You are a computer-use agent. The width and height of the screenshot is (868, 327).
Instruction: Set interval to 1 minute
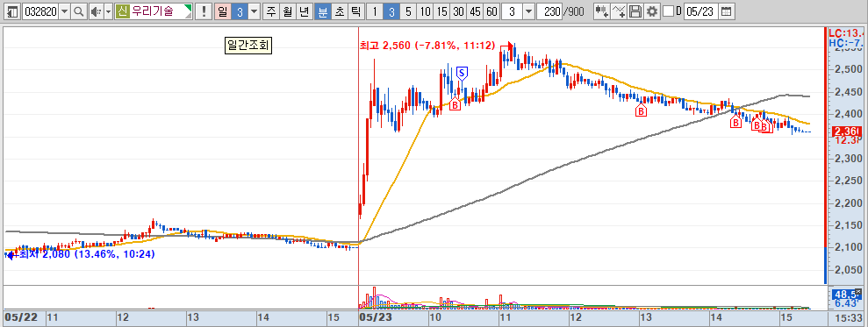pyautogui.click(x=375, y=11)
